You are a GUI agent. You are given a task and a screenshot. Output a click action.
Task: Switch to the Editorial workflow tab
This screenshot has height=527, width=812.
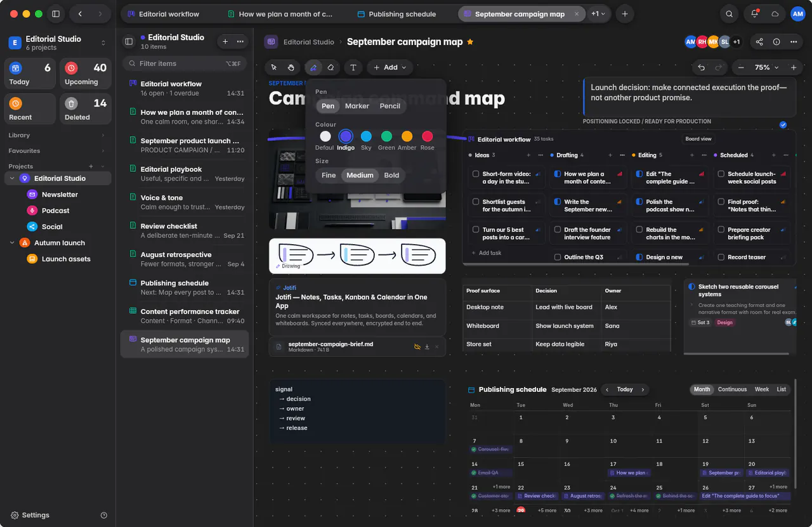point(163,14)
